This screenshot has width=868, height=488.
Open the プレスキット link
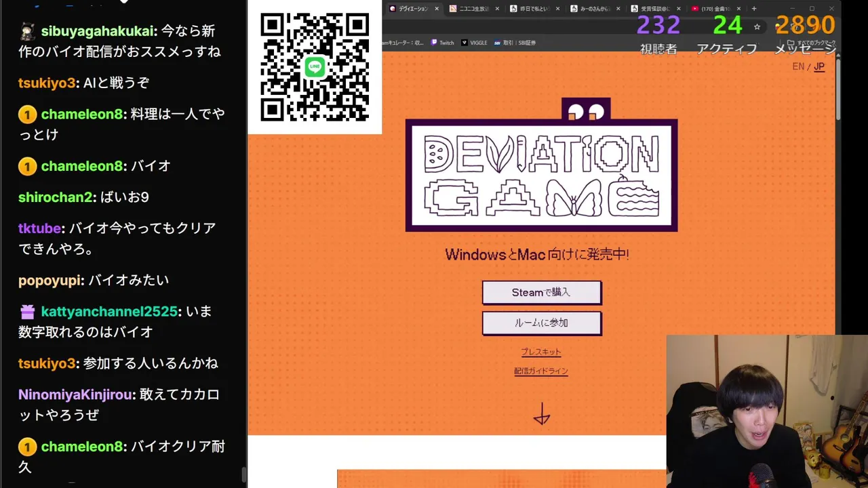[541, 352]
